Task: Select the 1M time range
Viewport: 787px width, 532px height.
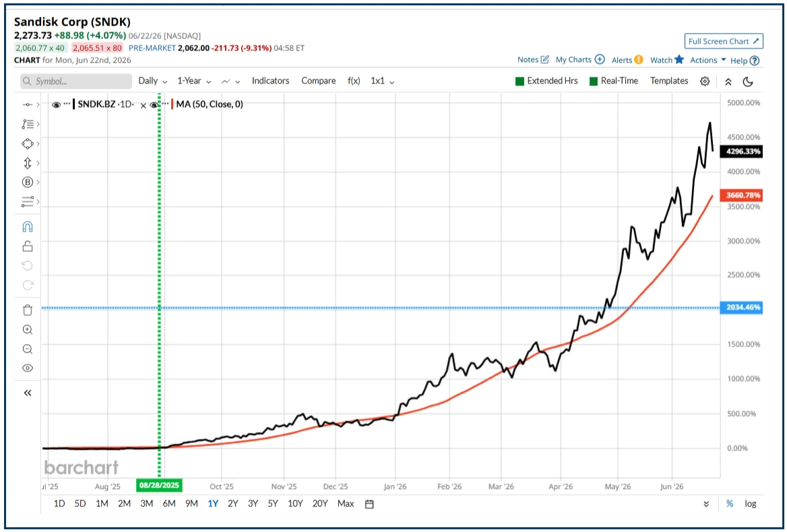Action: coord(102,504)
